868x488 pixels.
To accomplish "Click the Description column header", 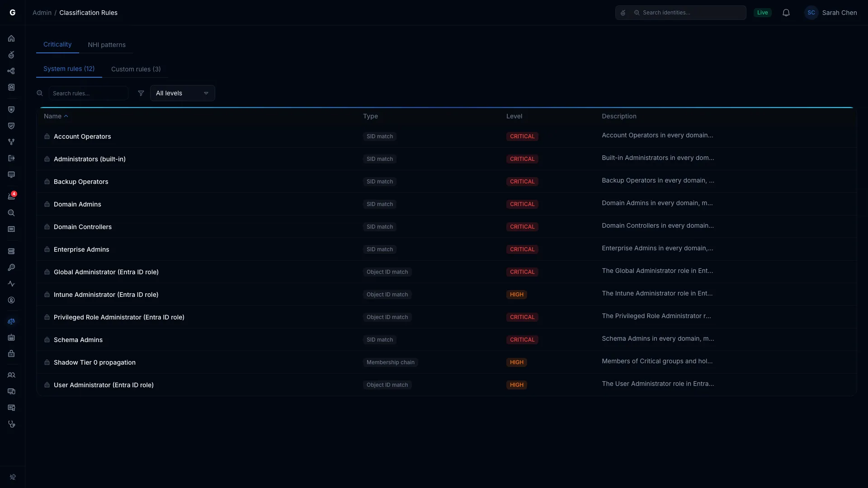I will click(619, 116).
